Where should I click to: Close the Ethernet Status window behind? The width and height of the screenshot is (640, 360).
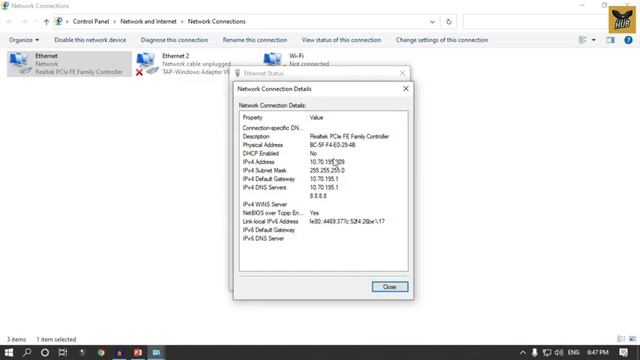click(402, 73)
